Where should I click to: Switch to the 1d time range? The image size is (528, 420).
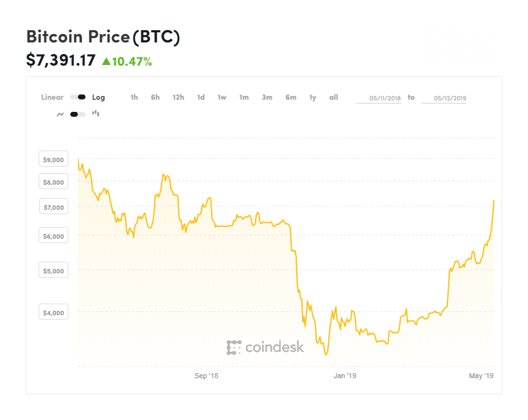[200, 97]
